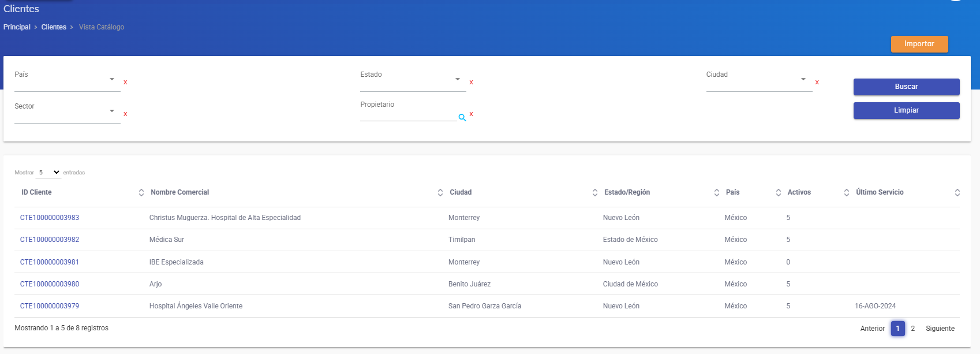This screenshot has height=354, width=980.
Task: Clear the Propietario field with red x
Action: coord(471,114)
